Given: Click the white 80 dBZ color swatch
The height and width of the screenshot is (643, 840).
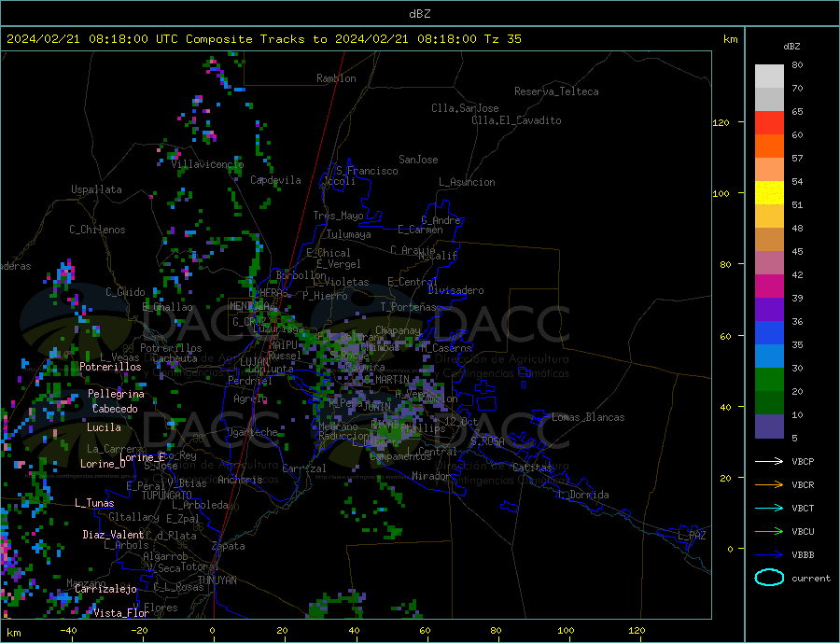Looking at the screenshot, I should click(x=769, y=77).
